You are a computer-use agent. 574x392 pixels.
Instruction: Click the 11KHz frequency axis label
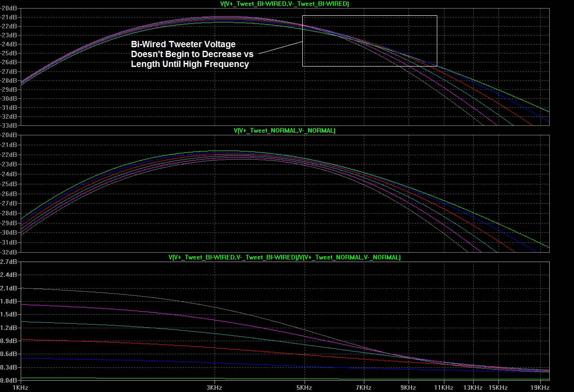(x=444, y=387)
